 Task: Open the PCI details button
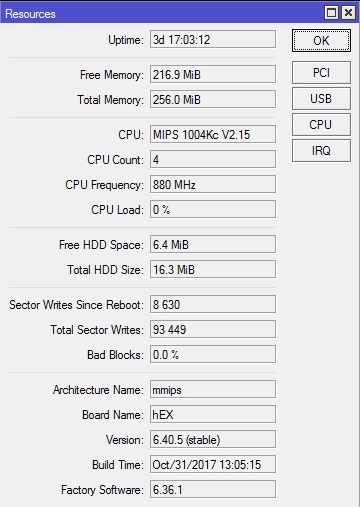[x=321, y=72]
